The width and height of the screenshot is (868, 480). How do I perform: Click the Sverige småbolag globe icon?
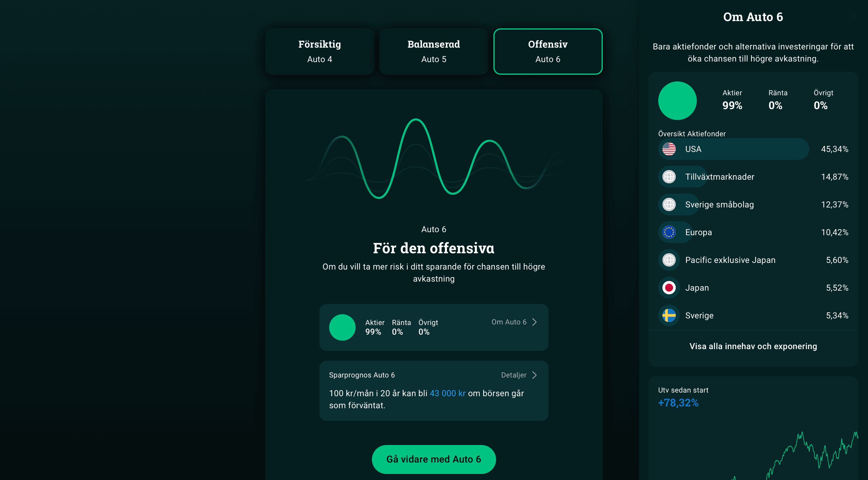coord(669,204)
